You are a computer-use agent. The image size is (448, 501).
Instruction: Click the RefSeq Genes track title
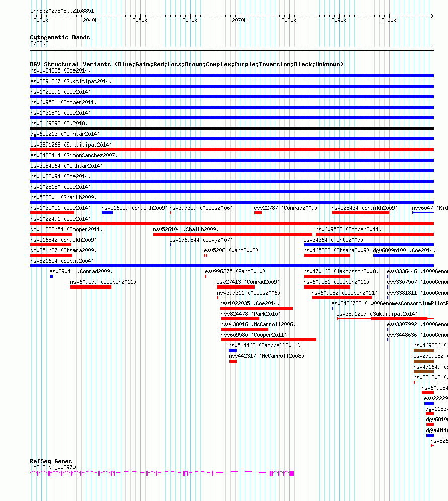click(51, 461)
